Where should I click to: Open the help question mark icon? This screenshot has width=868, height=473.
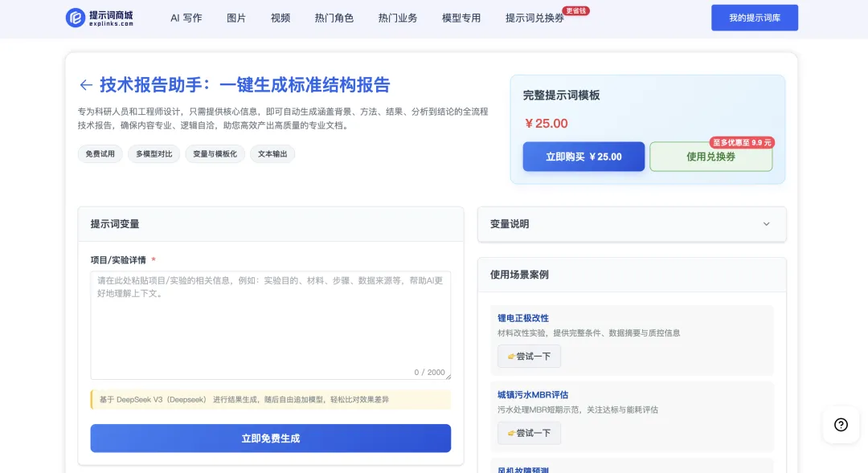pos(841,425)
